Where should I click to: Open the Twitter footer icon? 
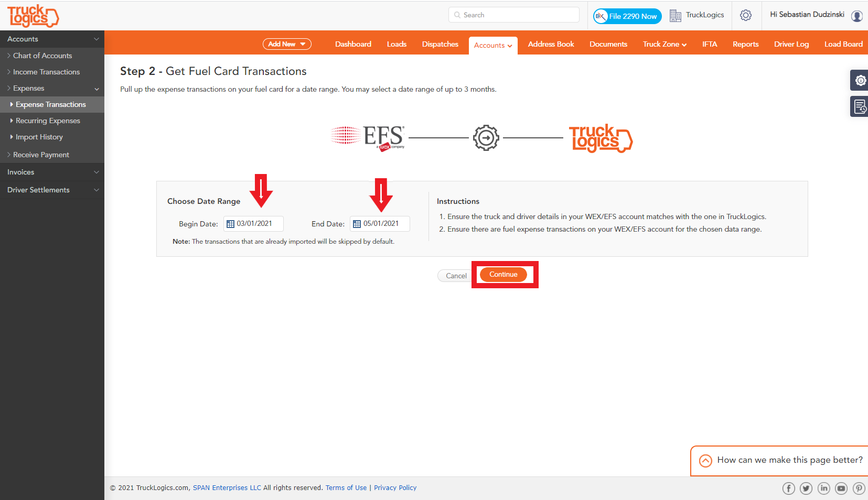(x=806, y=488)
